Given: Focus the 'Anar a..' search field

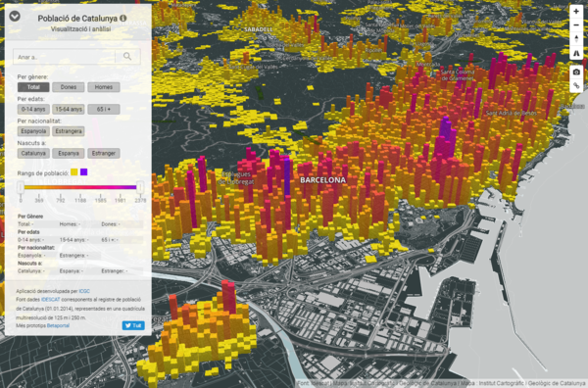Looking at the screenshot, I should [x=64, y=57].
